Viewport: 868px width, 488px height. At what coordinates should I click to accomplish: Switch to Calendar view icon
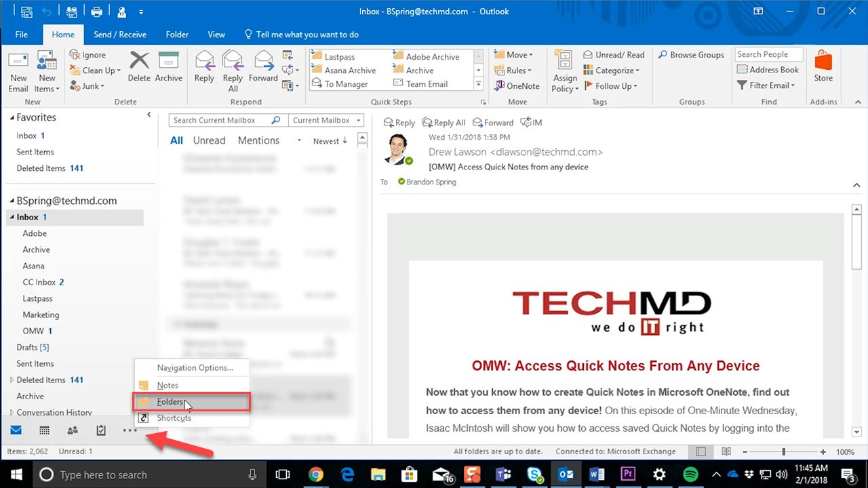point(44,430)
